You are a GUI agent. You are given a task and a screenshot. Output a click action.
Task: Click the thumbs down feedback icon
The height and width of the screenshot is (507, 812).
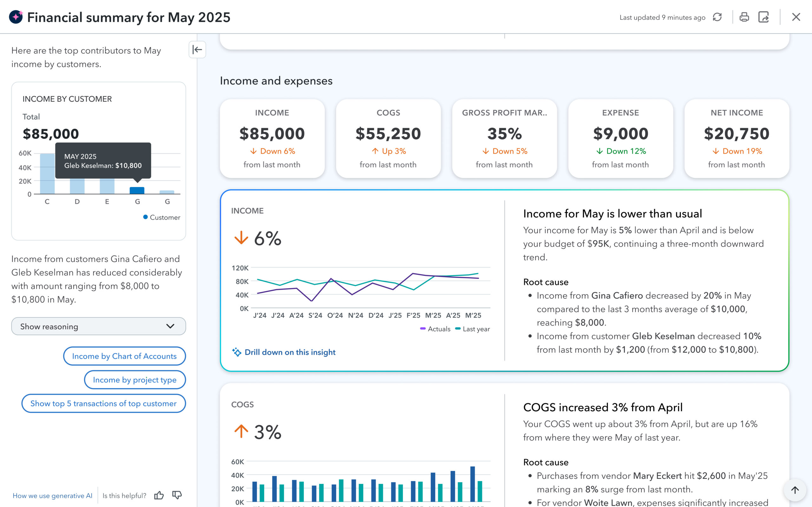click(177, 495)
